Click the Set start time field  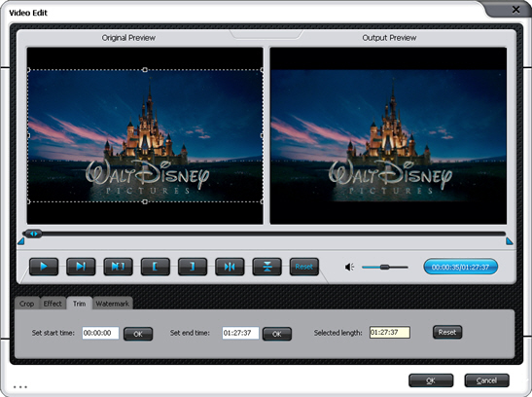[x=100, y=333]
